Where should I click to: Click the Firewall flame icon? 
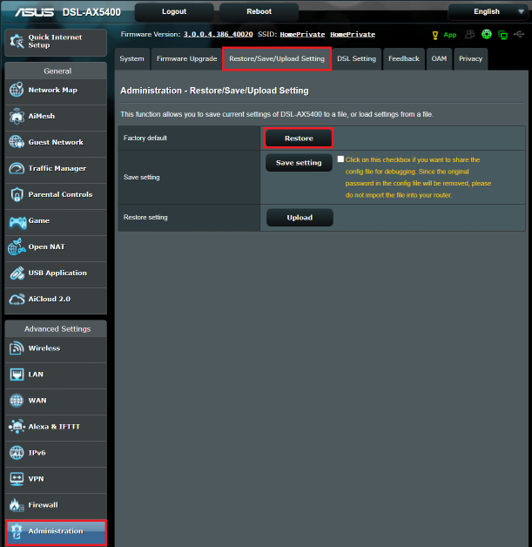click(16, 505)
